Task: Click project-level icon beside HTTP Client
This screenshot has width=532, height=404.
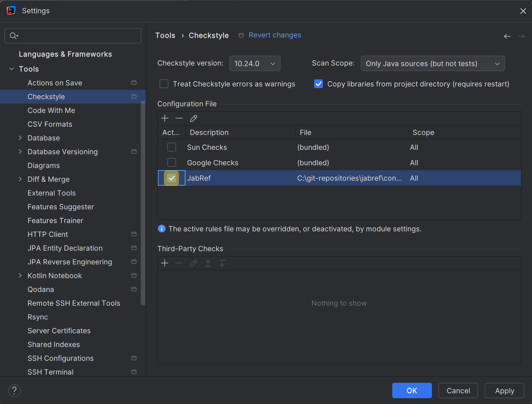Action: (134, 234)
